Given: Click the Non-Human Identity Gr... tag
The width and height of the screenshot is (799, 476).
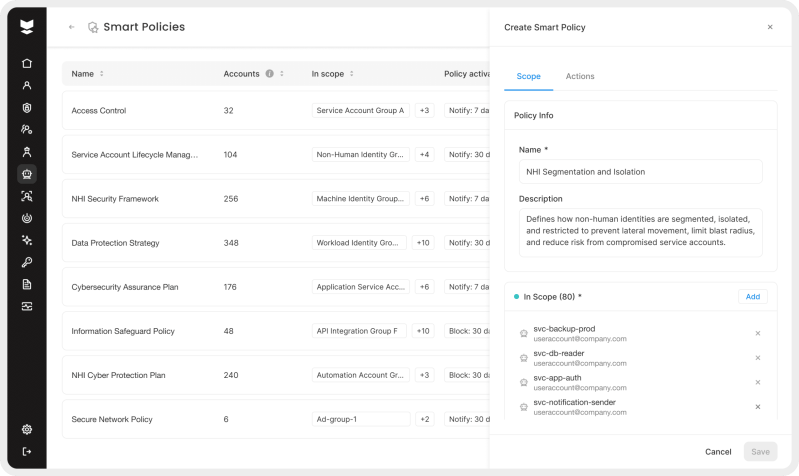Looking at the screenshot, I should click(x=361, y=154).
